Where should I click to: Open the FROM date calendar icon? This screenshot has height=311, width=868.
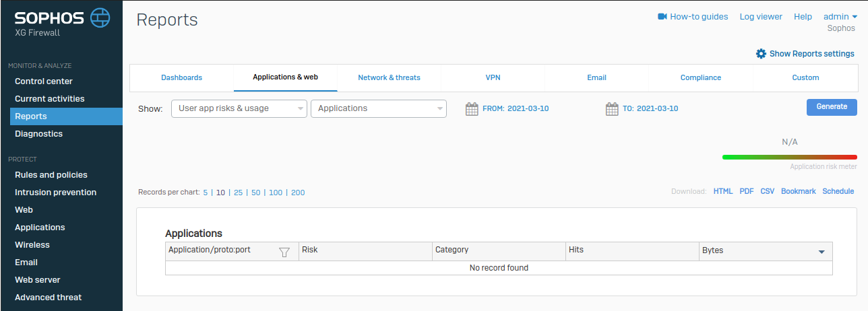pos(472,108)
